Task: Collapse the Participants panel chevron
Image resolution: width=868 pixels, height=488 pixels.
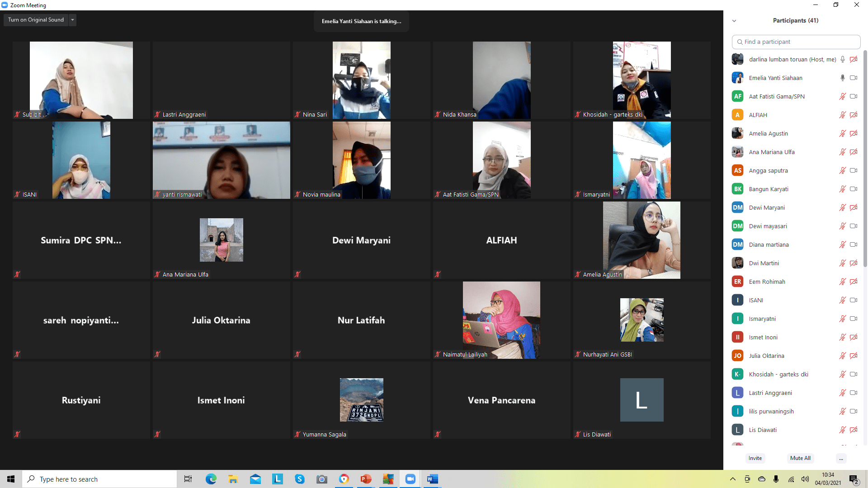Action: point(734,21)
